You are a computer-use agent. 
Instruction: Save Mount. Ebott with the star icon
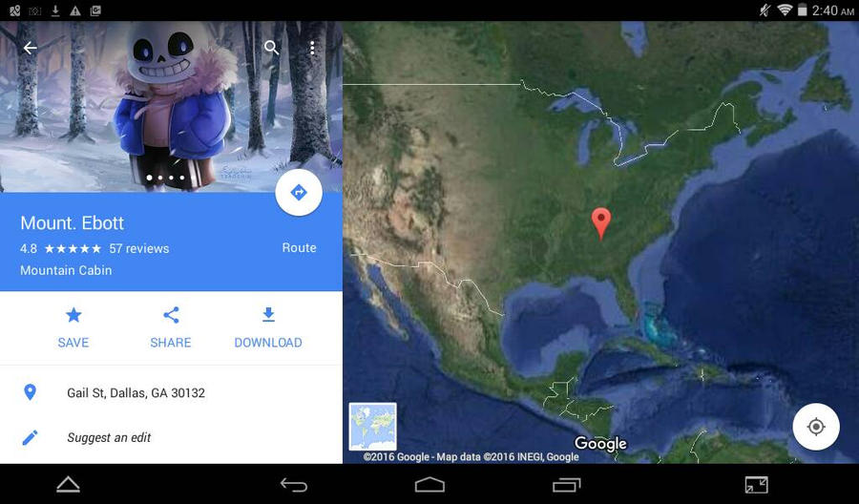[73, 327]
